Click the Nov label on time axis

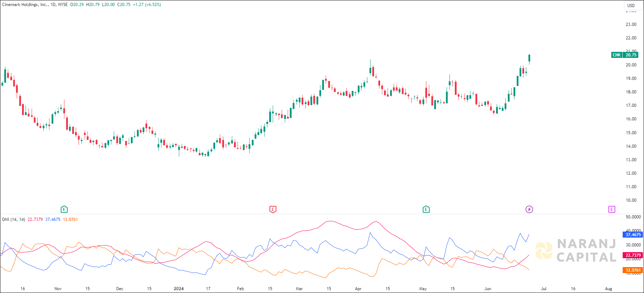(58, 289)
